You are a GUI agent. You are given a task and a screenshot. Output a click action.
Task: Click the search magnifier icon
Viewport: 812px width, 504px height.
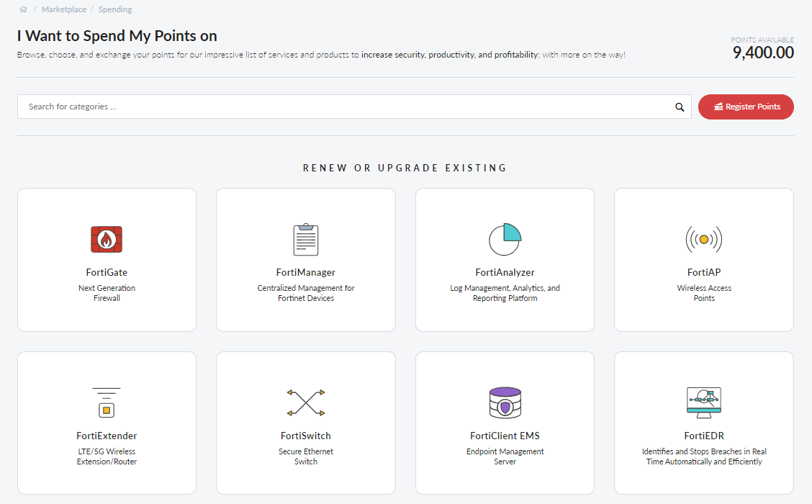pos(679,107)
